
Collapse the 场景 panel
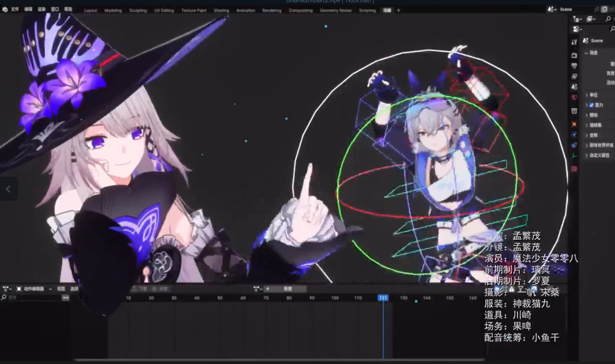click(587, 53)
